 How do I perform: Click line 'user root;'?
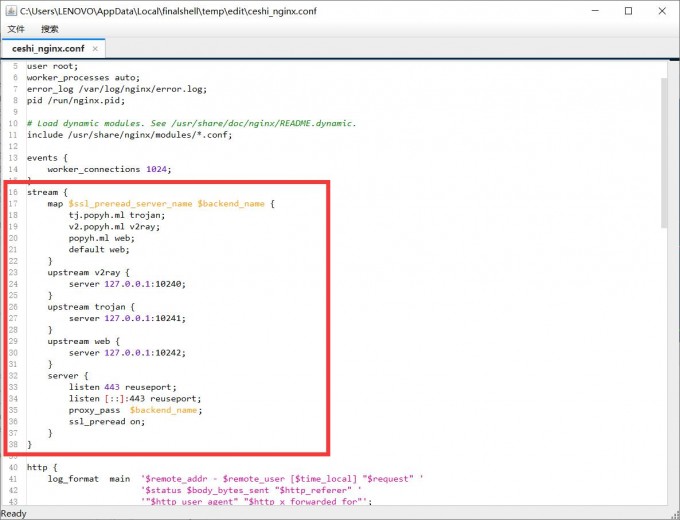52,66
